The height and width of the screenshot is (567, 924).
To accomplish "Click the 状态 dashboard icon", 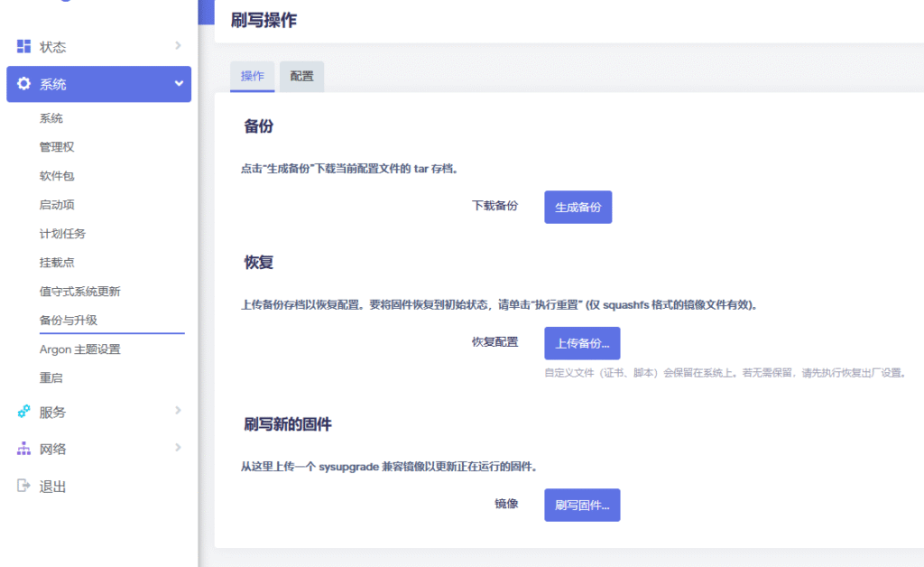I will coord(24,46).
